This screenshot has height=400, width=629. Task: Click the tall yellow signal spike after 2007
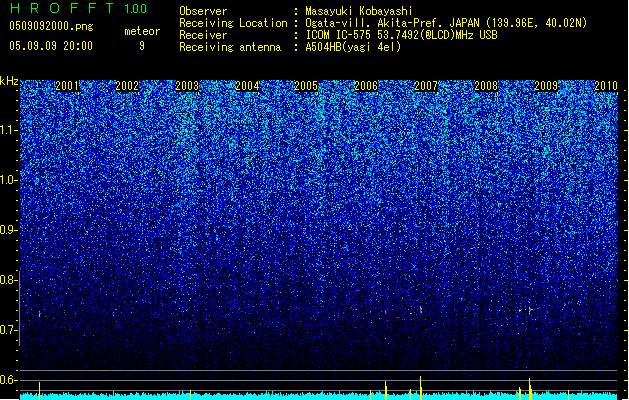pyautogui.click(x=420, y=386)
